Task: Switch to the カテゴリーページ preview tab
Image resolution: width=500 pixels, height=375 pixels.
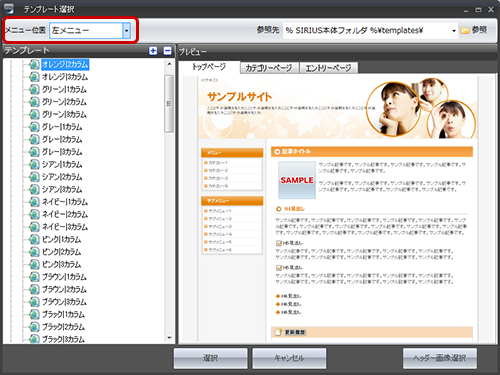Action: (269, 68)
